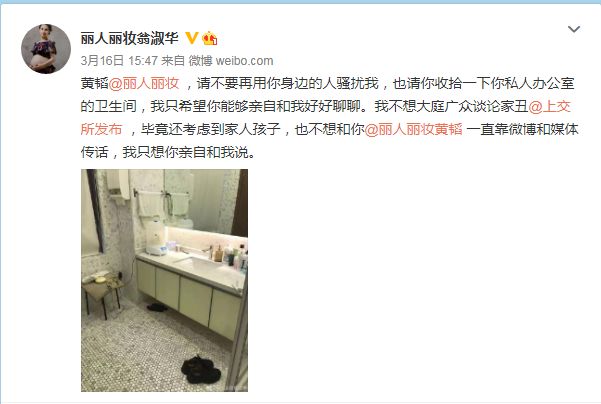Click the black shoes in the photo

[x=201, y=369]
